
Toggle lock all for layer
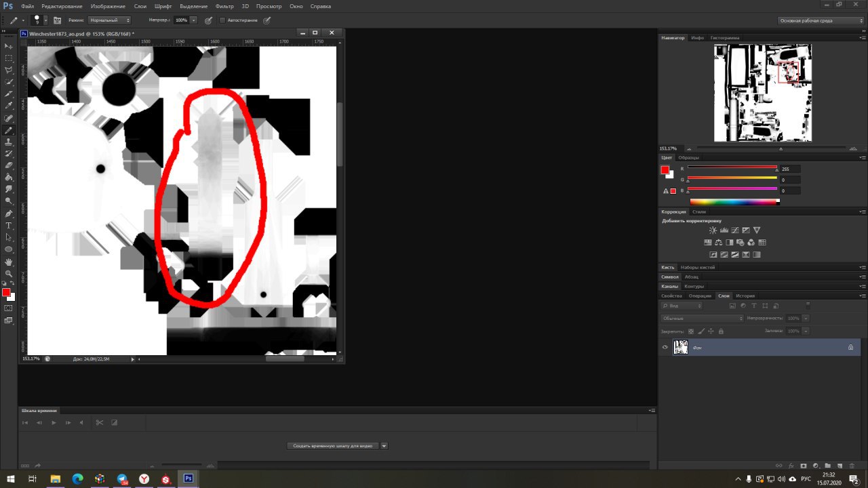coord(721,331)
